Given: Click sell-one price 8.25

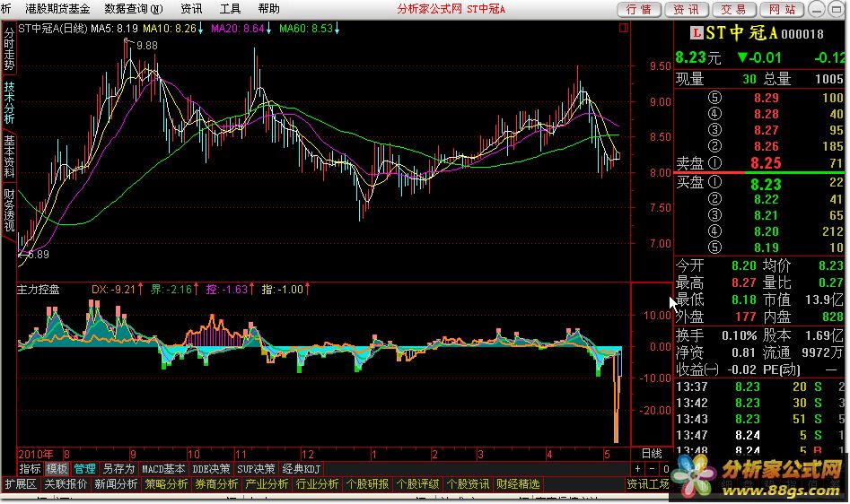Looking at the screenshot, I should click(x=766, y=163).
